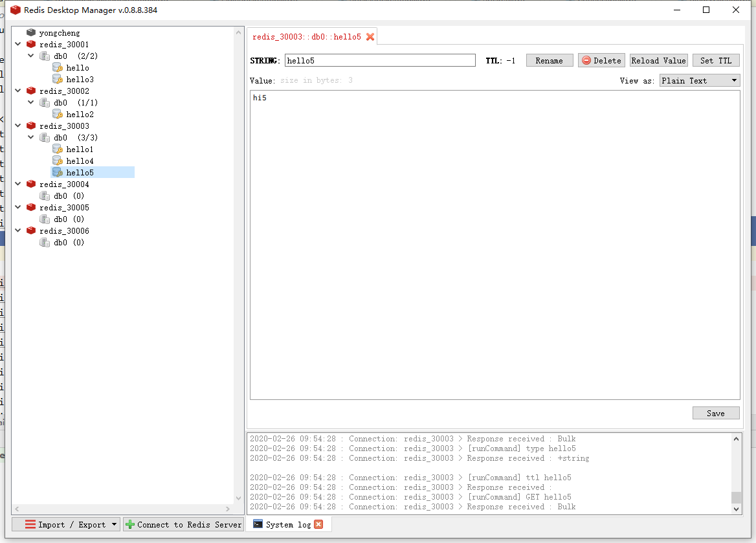
Task: Select the hello4 key label
Action: click(80, 161)
